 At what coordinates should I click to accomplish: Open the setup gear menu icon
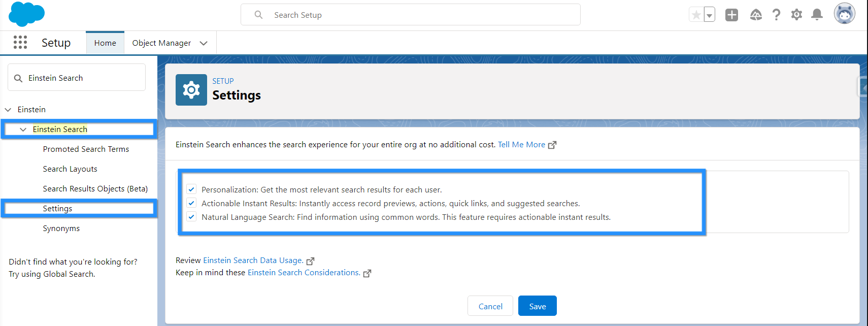point(796,15)
